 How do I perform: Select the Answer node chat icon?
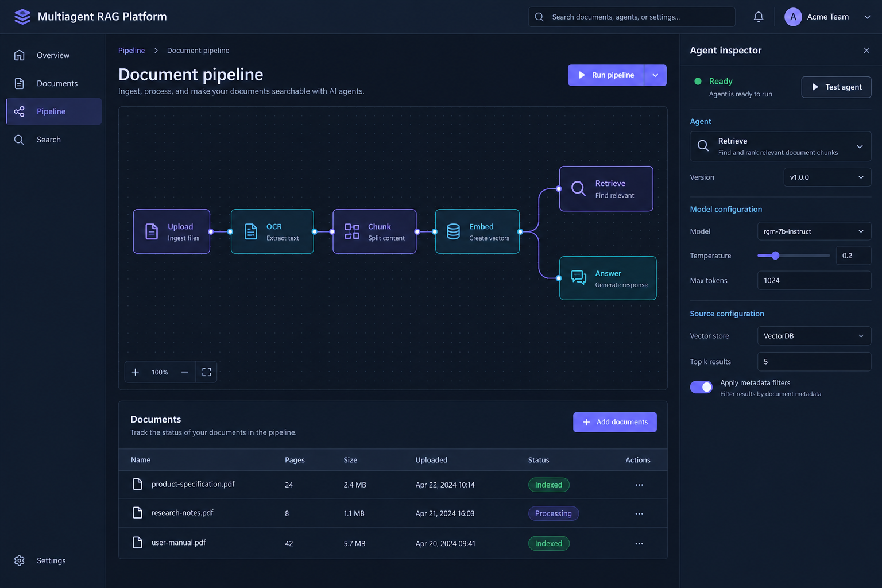(x=579, y=278)
